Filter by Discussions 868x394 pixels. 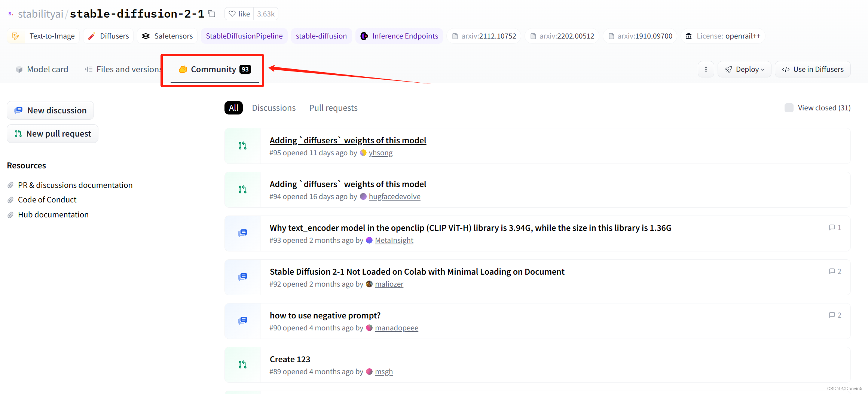point(274,108)
